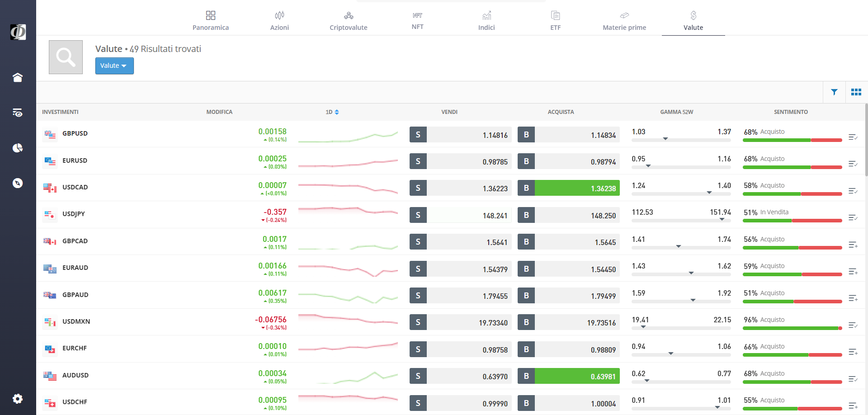Click GBPUSD 52-week range slider
Screen dimensions: 868x415
(681, 140)
